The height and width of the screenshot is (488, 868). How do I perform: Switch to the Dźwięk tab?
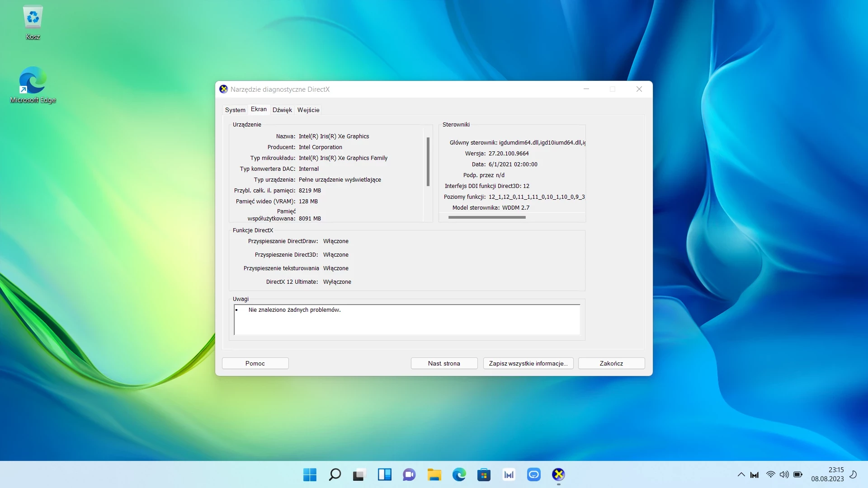(282, 110)
